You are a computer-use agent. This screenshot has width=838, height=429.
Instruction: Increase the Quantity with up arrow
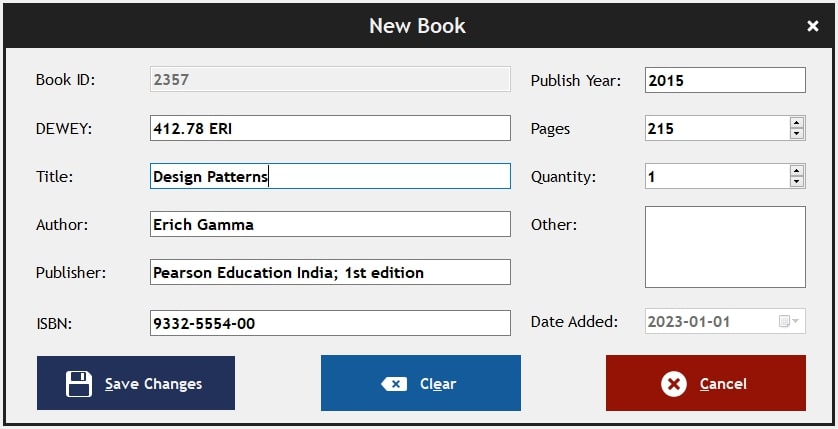click(797, 170)
